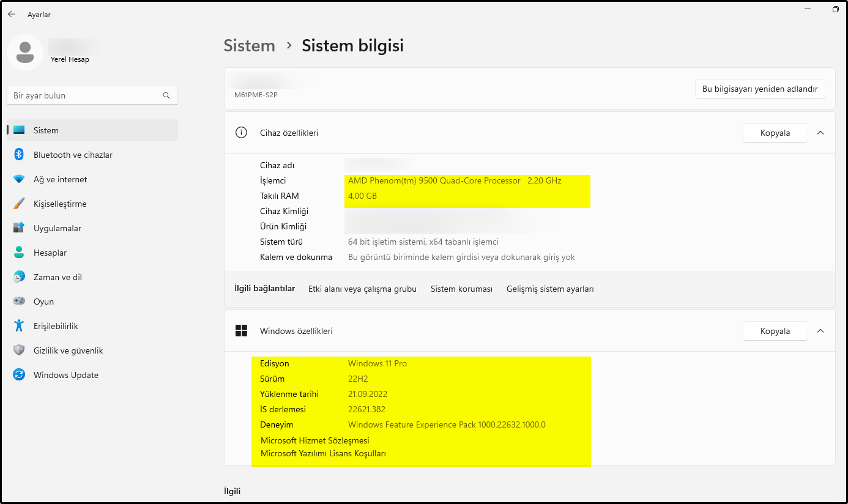Viewport: 848px width, 504px height.
Task: Click the Windows logo beside Windows özellikleri
Action: coord(241,331)
